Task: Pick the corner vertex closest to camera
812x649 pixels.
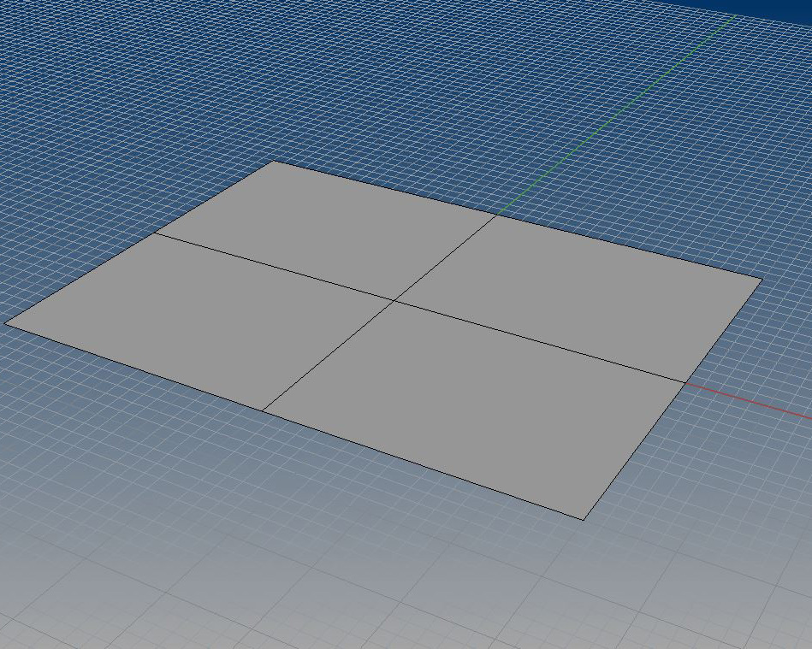Action: pos(584,519)
